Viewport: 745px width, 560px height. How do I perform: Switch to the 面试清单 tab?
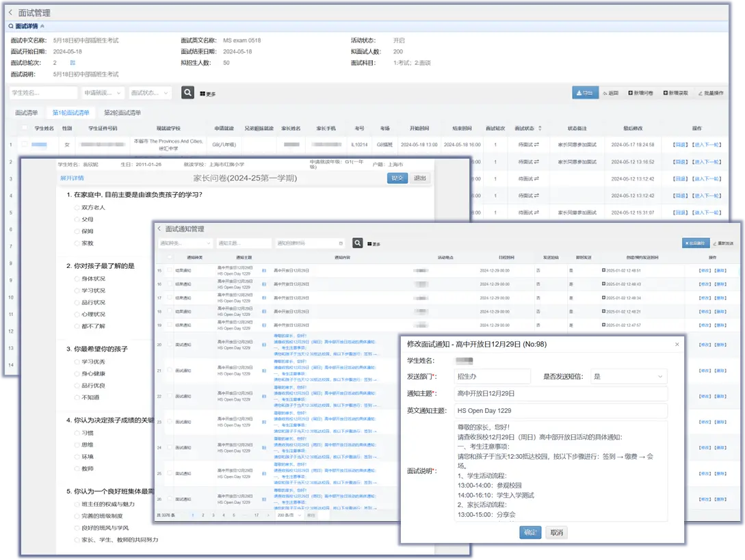click(27, 112)
